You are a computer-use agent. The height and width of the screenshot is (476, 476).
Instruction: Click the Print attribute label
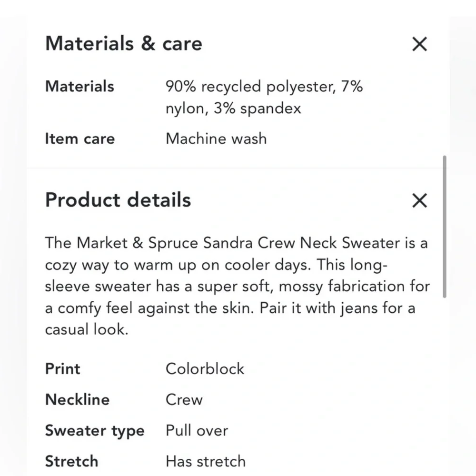click(62, 369)
